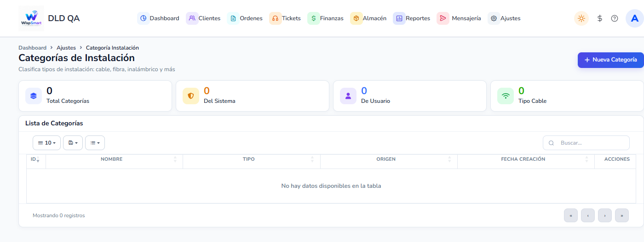Click the Dashboard pie chart icon
The image size is (644, 242).
click(144, 18)
